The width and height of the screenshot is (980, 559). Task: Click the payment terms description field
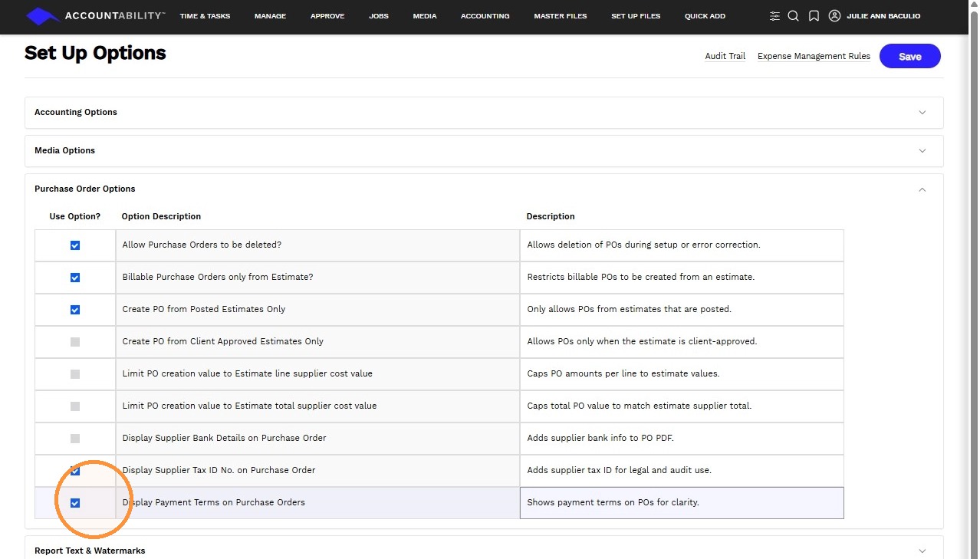pos(682,503)
